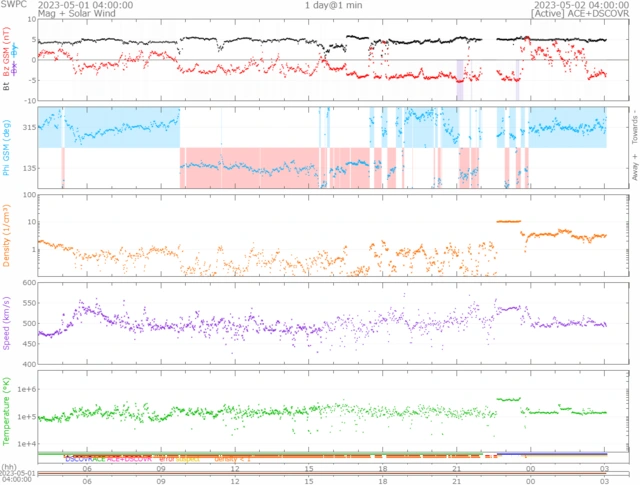The width and height of the screenshot is (640, 485).
Task: Click the 1e+4 temperature tick
Action: tap(27, 444)
